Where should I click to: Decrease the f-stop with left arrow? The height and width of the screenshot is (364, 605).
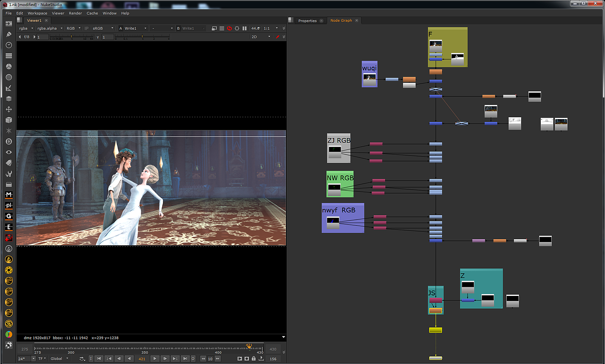pyautogui.click(x=20, y=36)
